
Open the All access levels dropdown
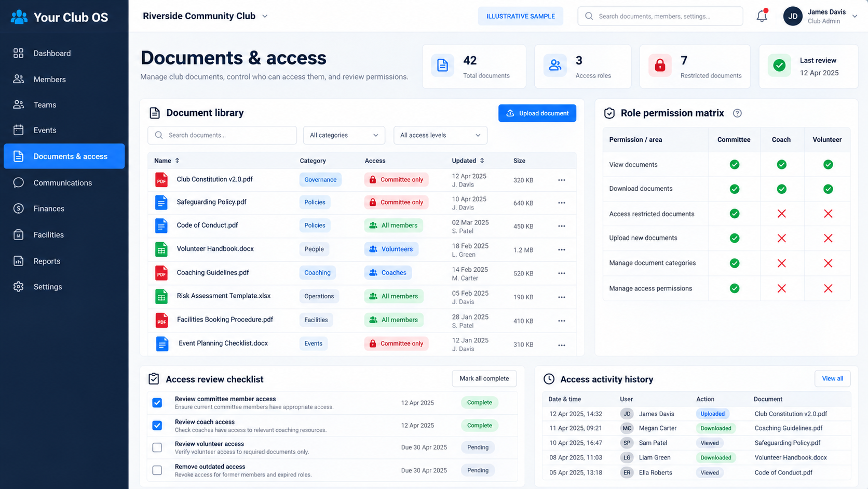tap(440, 135)
